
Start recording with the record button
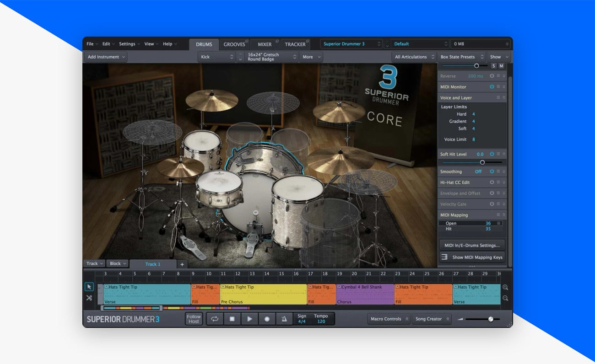[x=267, y=319]
